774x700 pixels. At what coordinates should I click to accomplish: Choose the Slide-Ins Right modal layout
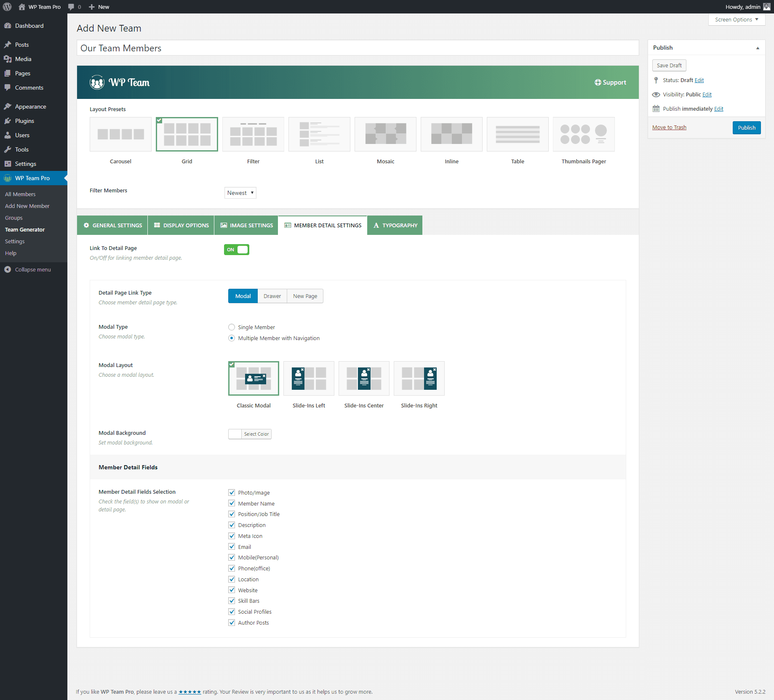(x=419, y=378)
